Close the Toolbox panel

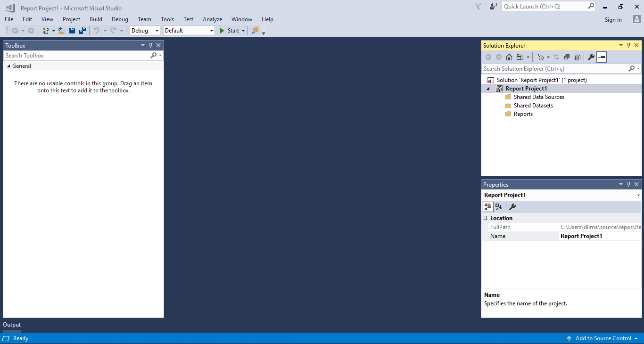(x=158, y=45)
